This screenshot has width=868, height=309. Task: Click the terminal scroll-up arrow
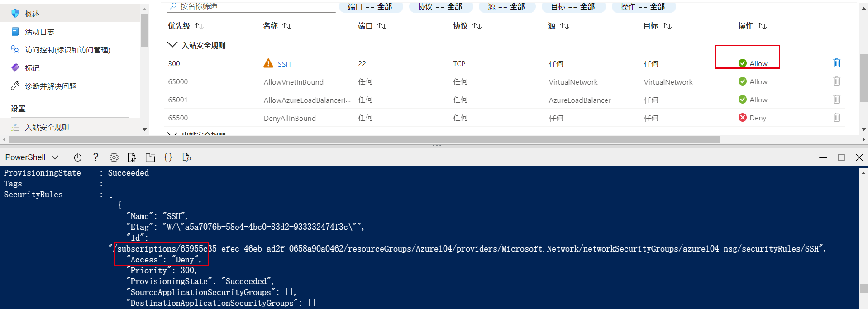(863, 173)
